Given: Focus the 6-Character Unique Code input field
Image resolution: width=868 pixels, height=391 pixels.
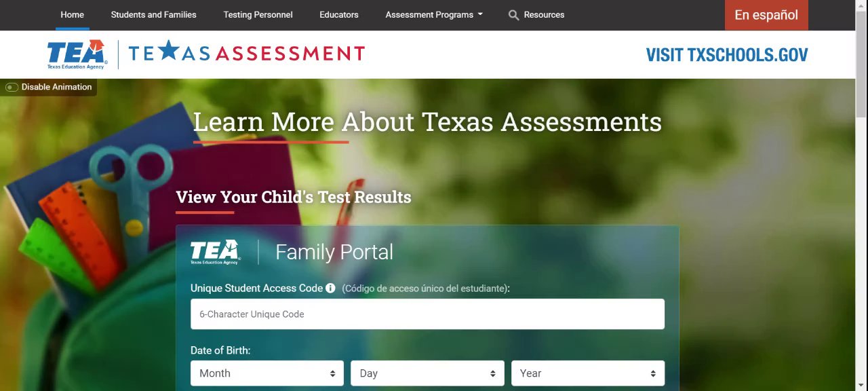Looking at the screenshot, I should (427, 314).
